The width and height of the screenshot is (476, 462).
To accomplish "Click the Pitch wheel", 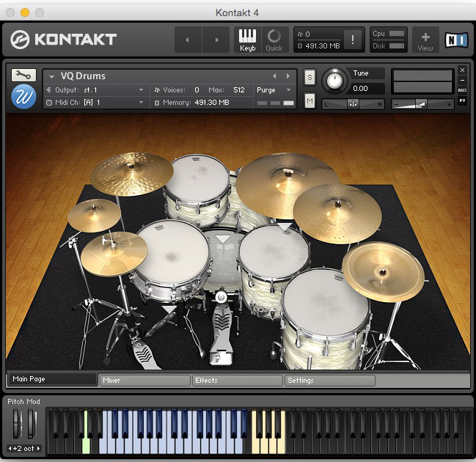I will (16, 423).
